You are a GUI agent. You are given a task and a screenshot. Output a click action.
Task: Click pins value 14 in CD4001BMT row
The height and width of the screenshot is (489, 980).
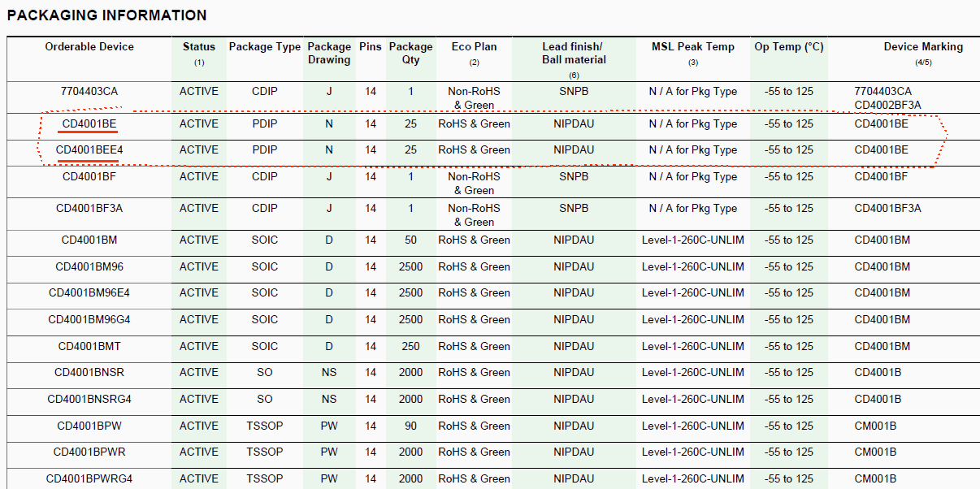371,347
